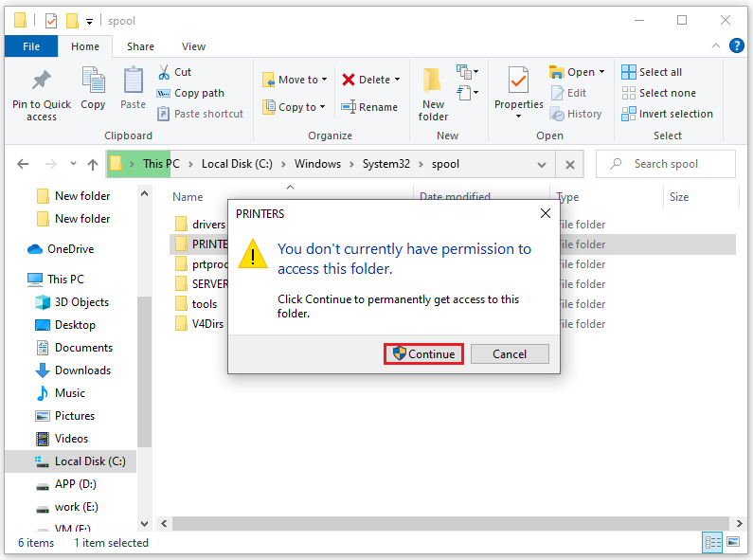This screenshot has width=753, height=560.
Task: Select the Cut scissors command
Action: tap(175, 72)
